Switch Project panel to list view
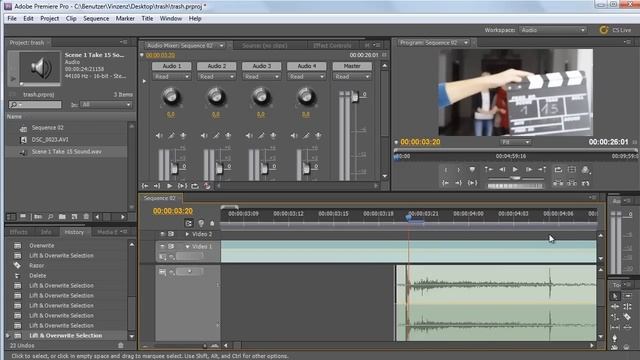This screenshot has height=360, width=640. (11, 217)
